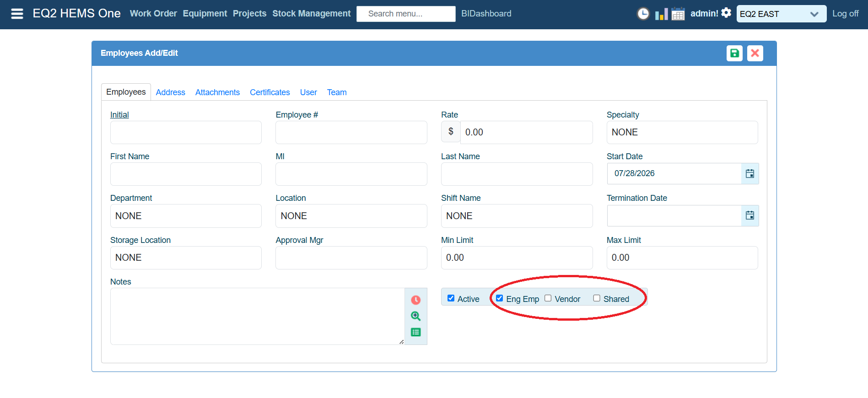The width and height of the screenshot is (868, 398).
Task: Switch to the Team tab
Action: pos(337,92)
